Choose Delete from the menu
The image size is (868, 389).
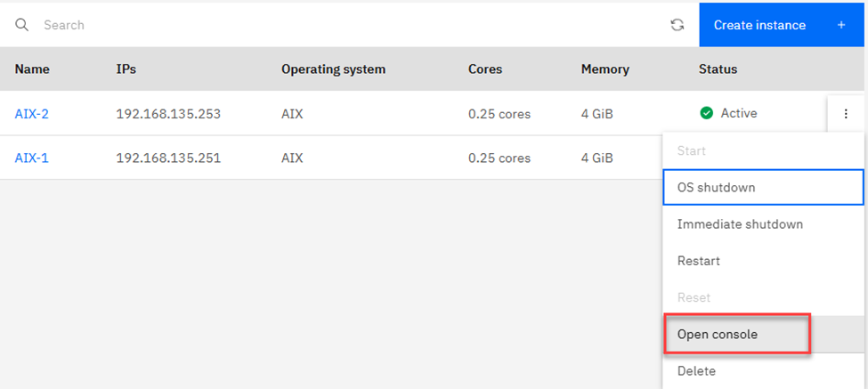tap(763, 370)
